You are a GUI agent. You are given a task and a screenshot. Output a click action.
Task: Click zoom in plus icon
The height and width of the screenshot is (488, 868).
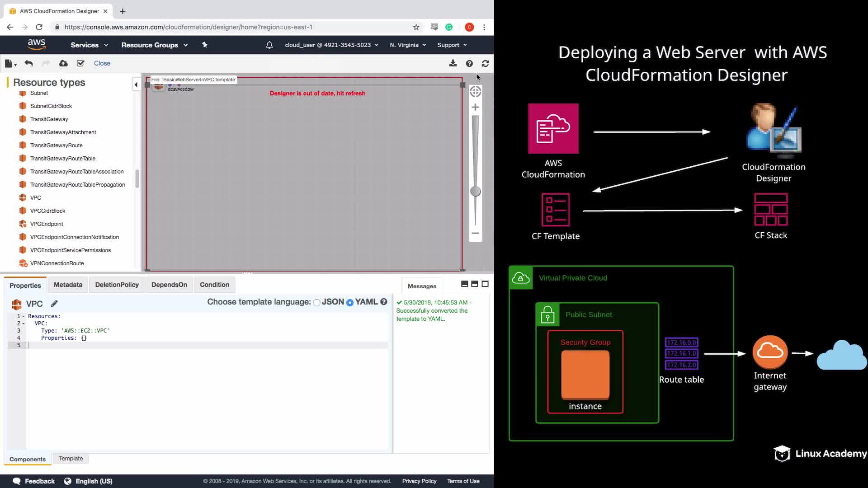pyautogui.click(x=475, y=107)
